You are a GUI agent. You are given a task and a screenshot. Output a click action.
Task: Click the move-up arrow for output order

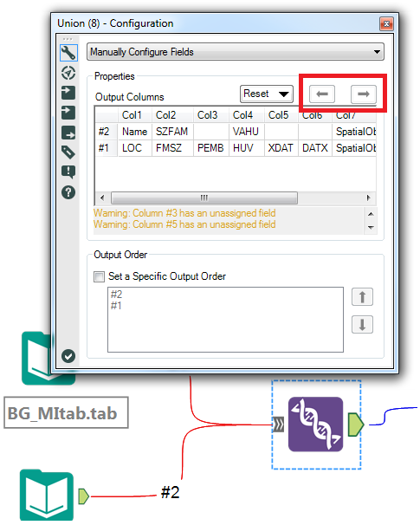(363, 297)
